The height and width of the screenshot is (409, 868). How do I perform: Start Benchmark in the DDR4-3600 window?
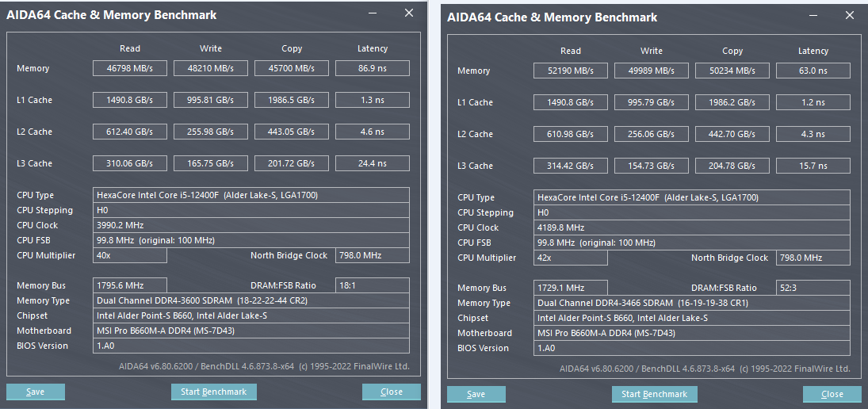pos(212,392)
